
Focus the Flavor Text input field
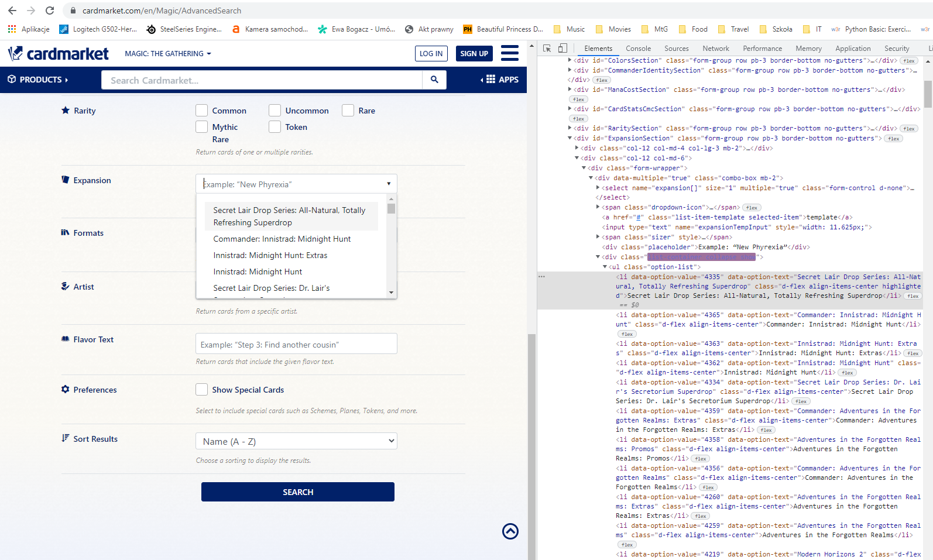[296, 344]
